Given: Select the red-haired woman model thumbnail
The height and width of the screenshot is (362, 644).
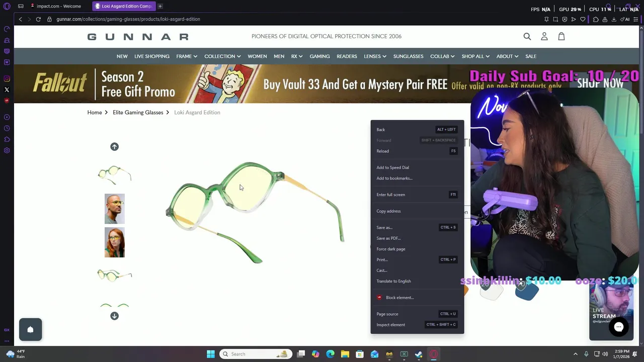Looking at the screenshot, I should (114, 242).
